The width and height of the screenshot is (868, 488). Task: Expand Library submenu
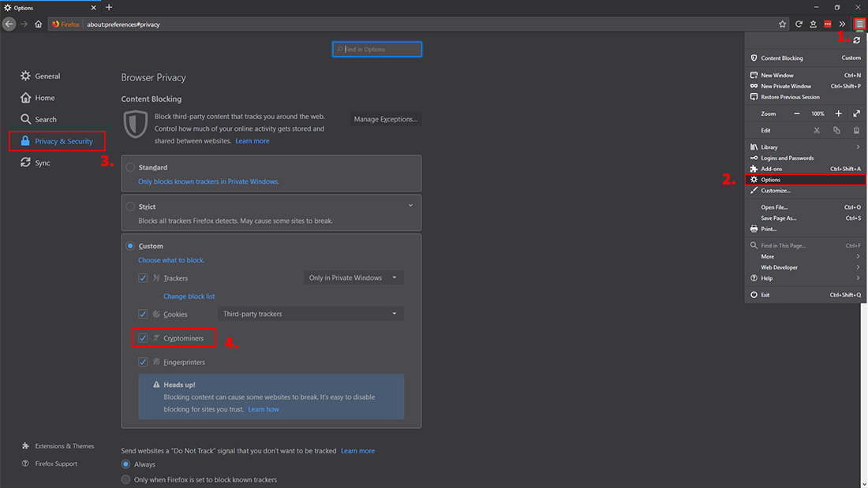tap(805, 147)
